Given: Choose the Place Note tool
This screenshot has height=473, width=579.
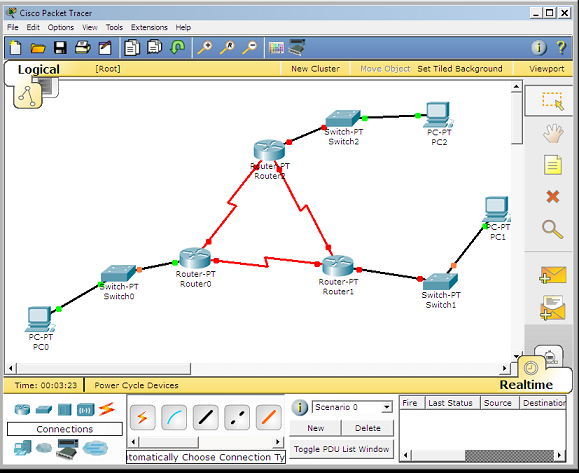Looking at the screenshot, I should click(x=553, y=165).
